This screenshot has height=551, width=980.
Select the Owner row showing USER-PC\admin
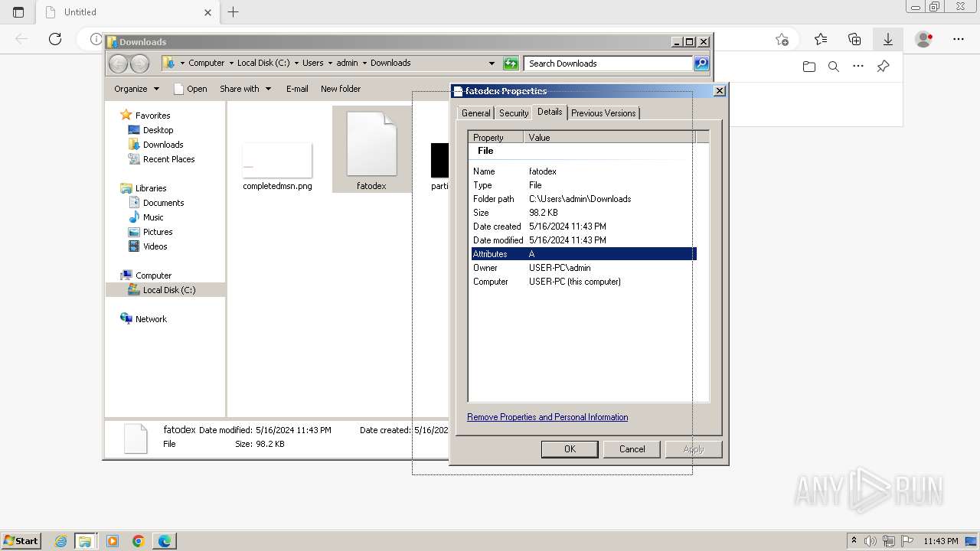pos(583,268)
